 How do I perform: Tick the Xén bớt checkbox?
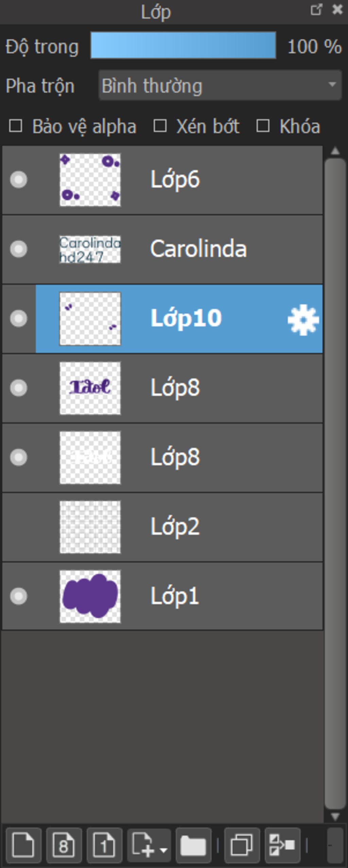[160, 126]
